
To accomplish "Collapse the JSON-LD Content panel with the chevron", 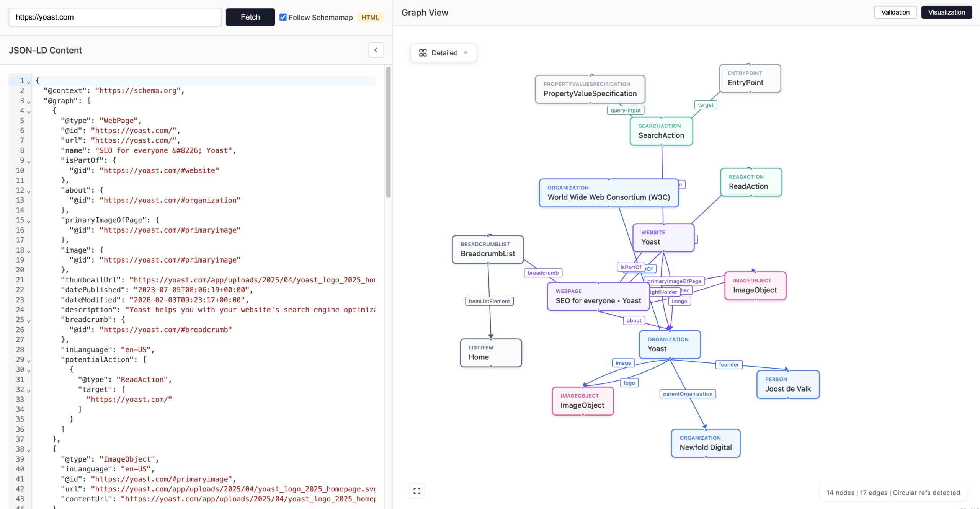I will 376,50.
